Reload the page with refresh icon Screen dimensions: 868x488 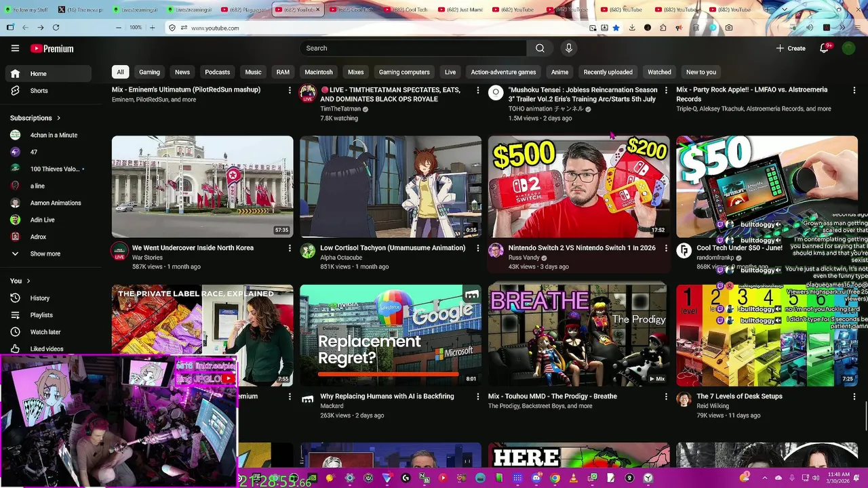click(x=56, y=28)
